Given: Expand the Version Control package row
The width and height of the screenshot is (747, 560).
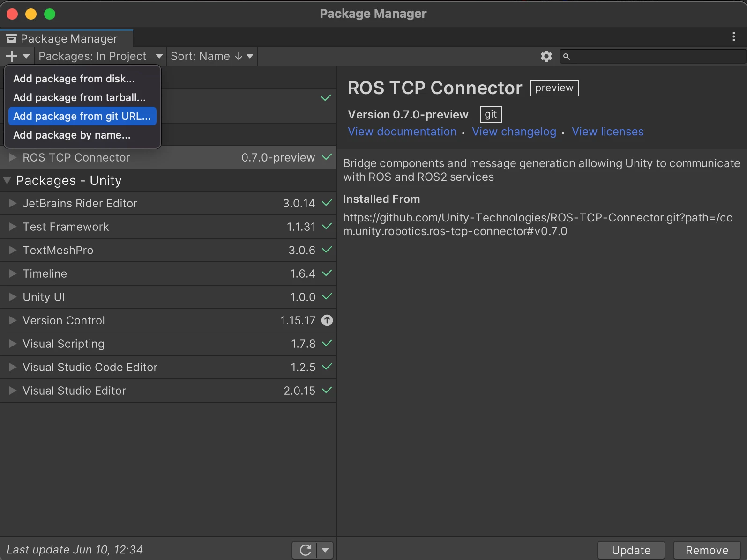Looking at the screenshot, I should pos(13,320).
